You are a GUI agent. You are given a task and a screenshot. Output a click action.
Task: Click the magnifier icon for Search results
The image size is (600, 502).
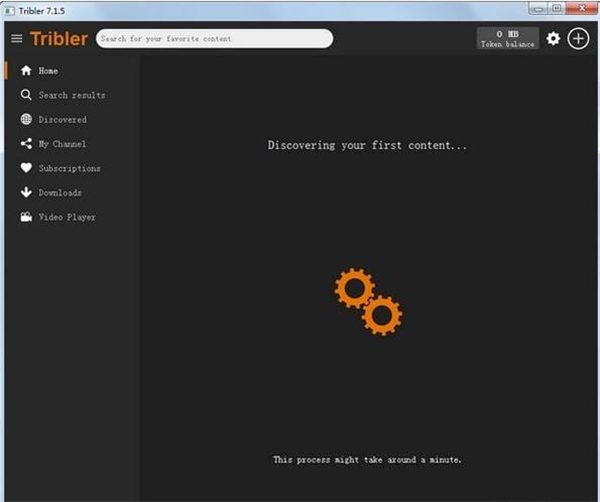[26, 95]
